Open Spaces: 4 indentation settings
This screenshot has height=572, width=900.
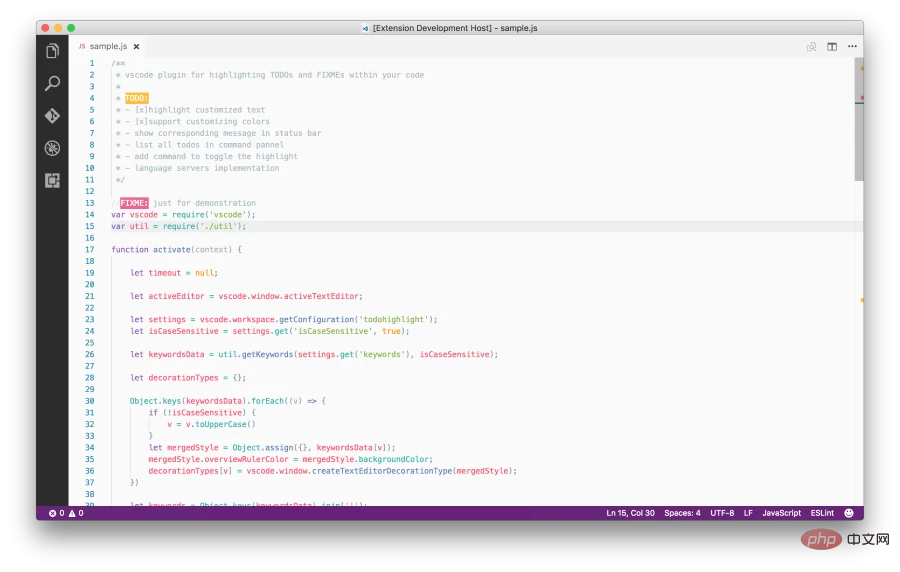[x=682, y=513]
